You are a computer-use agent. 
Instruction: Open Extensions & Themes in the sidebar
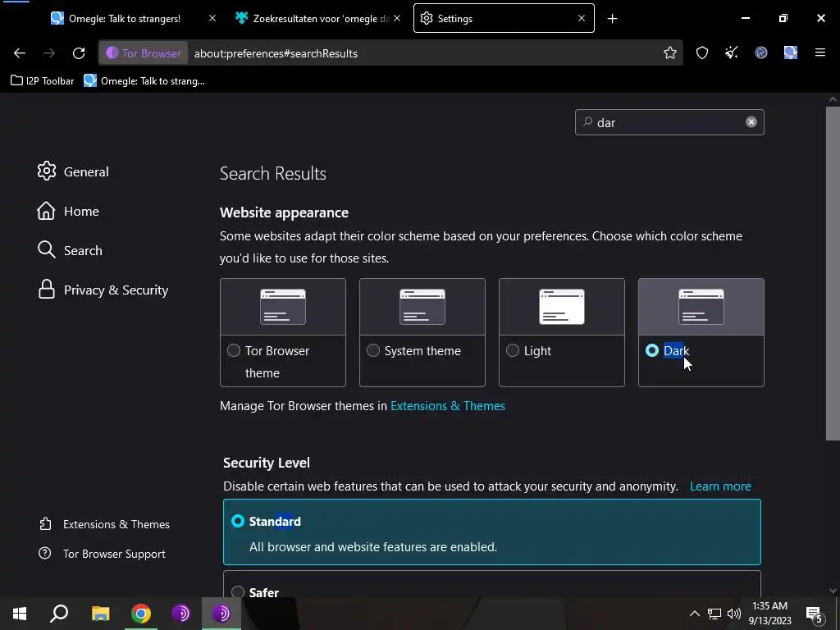tap(104, 524)
